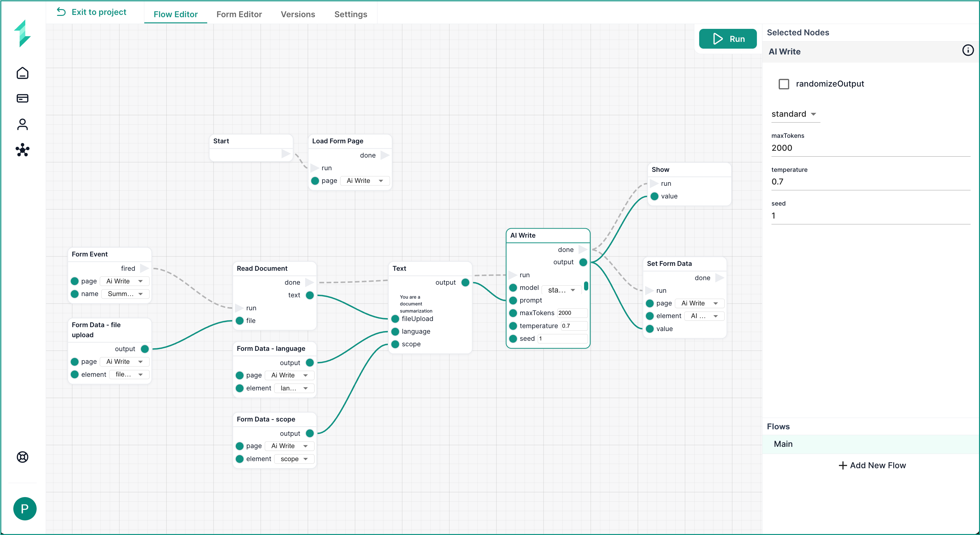The height and width of the screenshot is (535, 980).
Task: Switch to the Form Editor tab
Action: click(x=239, y=14)
